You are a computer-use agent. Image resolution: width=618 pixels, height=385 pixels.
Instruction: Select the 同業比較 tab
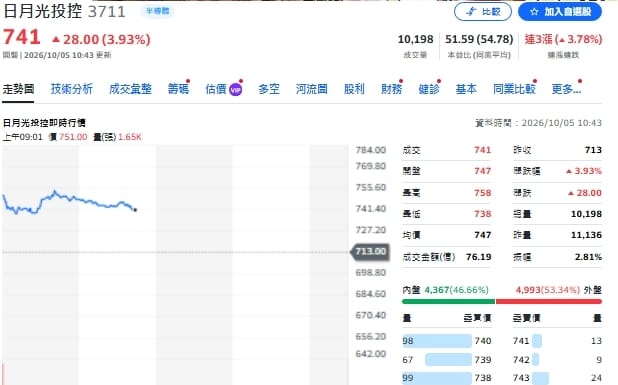coord(514,89)
